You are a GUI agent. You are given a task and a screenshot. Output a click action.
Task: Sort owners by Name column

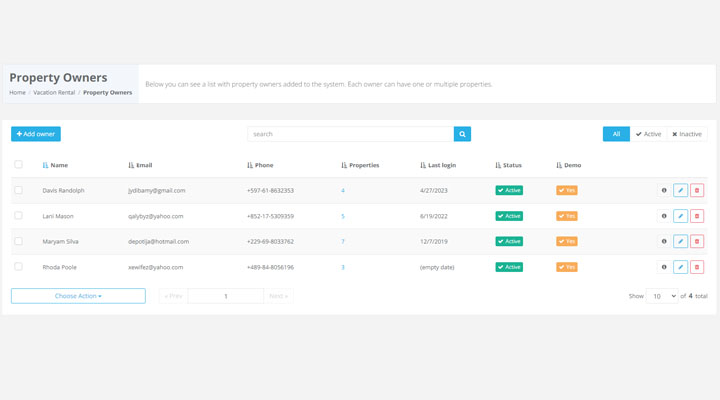55,165
